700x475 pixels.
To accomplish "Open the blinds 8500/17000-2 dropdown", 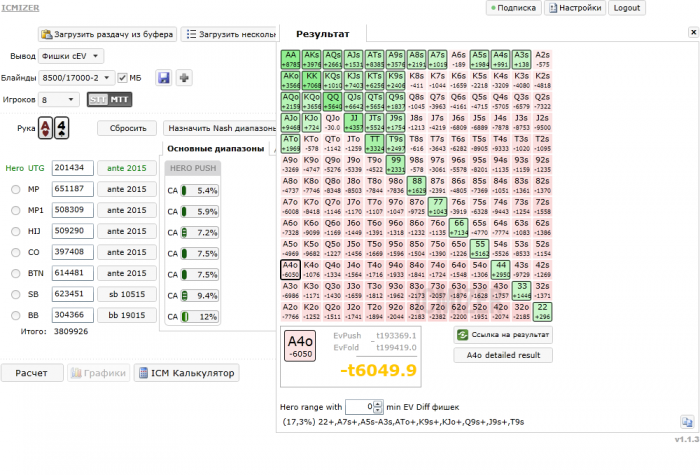I will pos(77,78).
